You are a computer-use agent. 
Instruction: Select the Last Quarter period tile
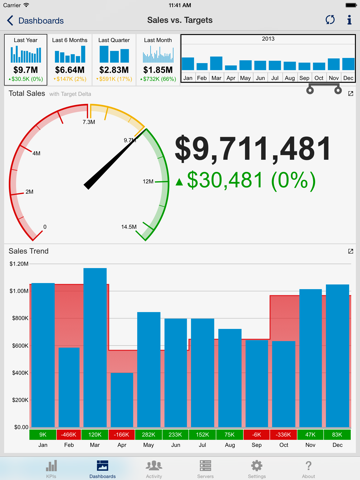tap(114, 59)
